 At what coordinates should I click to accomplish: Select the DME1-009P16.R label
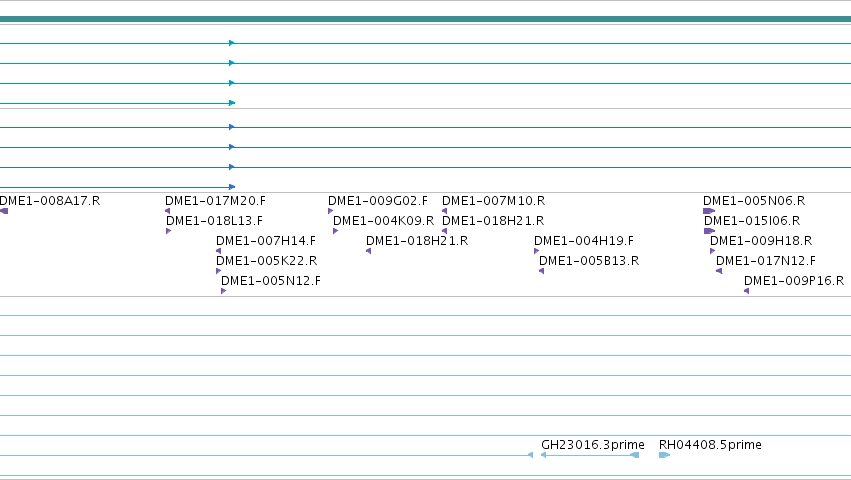click(x=793, y=281)
